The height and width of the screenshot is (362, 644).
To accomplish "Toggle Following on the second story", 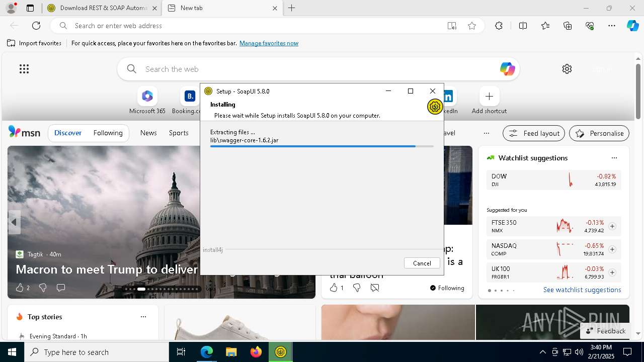I will click(447, 288).
